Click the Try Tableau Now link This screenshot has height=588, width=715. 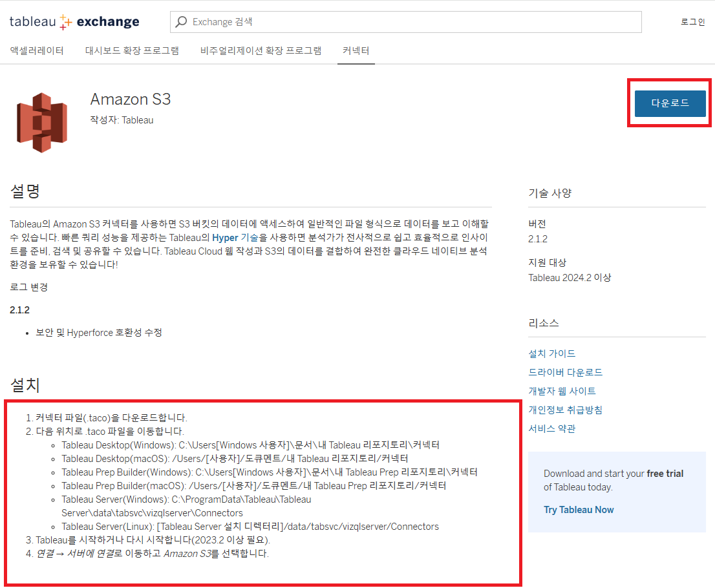click(579, 510)
